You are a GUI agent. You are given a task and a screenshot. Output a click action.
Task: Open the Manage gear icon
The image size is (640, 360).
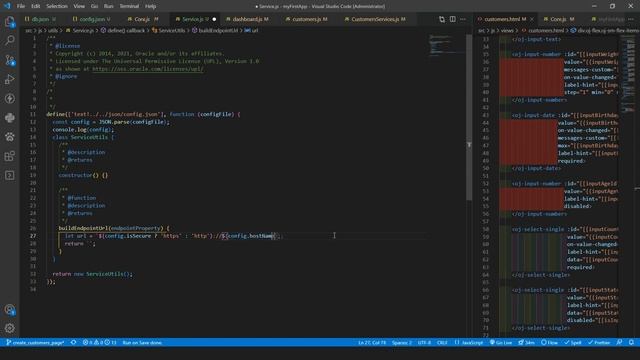pyautogui.click(x=9, y=328)
